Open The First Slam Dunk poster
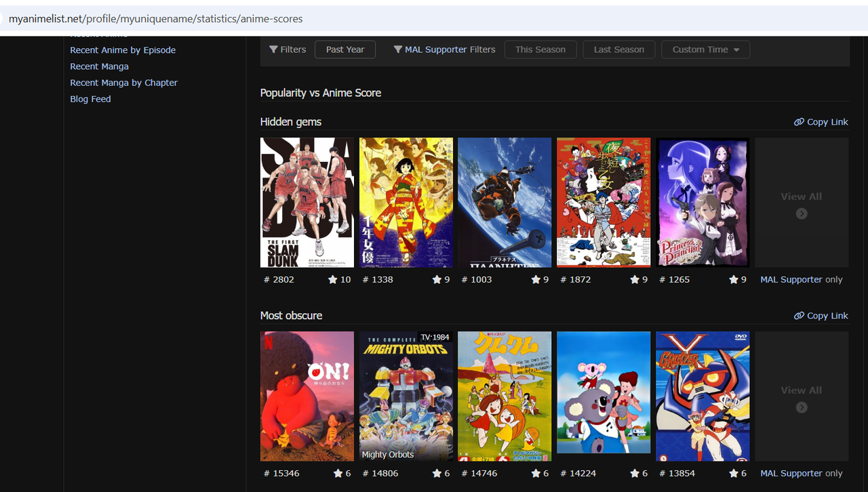The width and height of the screenshot is (868, 492). click(307, 203)
